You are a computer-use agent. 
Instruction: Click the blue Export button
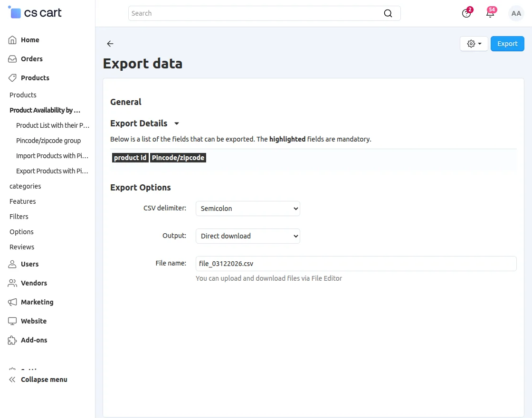tap(507, 43)
